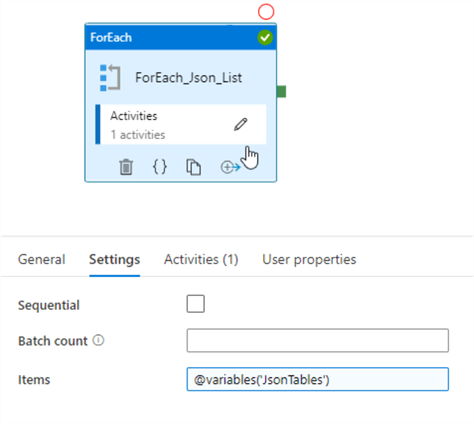Screen dimensions: 474x424
Task: Select the ForEach blue header bar
Action: click(180, 37)
